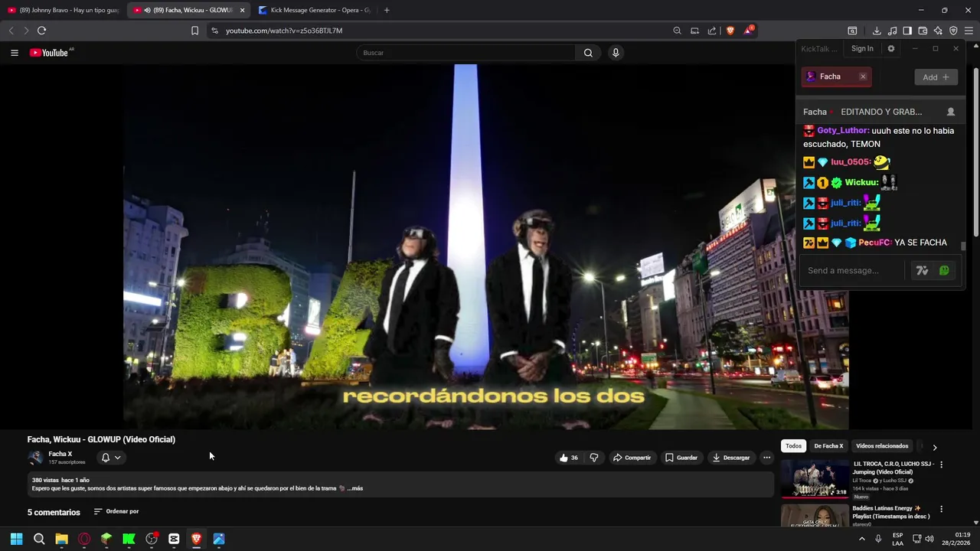Select the Videos relacionados chip

click(x=882, y=446)
